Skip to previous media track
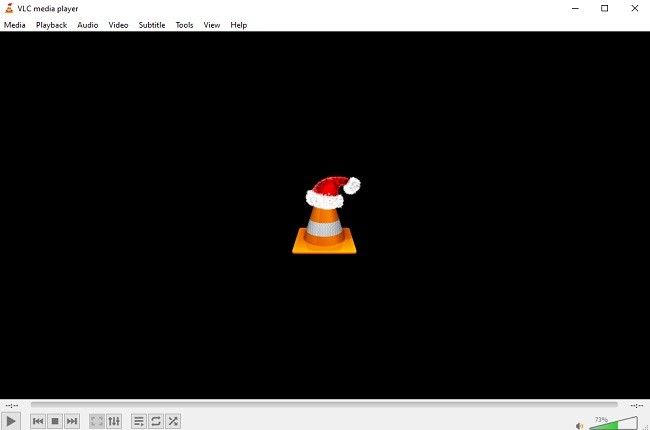This screenshot has width=650, height=430. pyautogui.click(x=38, y=421)
